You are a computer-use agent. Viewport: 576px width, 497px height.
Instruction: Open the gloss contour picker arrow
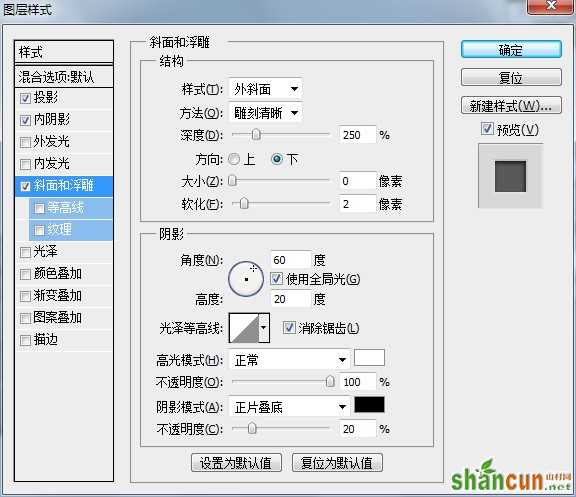tap(264, 328)
